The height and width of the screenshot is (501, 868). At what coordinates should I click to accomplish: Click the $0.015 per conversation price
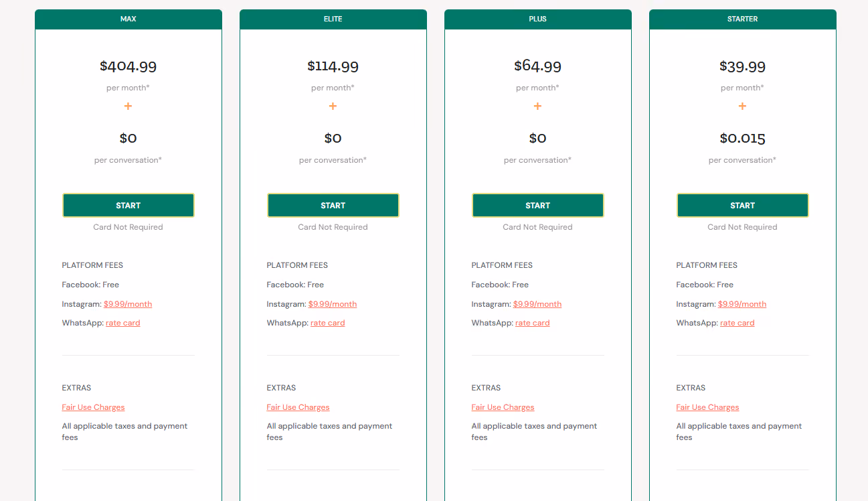(x=742, y=138)
